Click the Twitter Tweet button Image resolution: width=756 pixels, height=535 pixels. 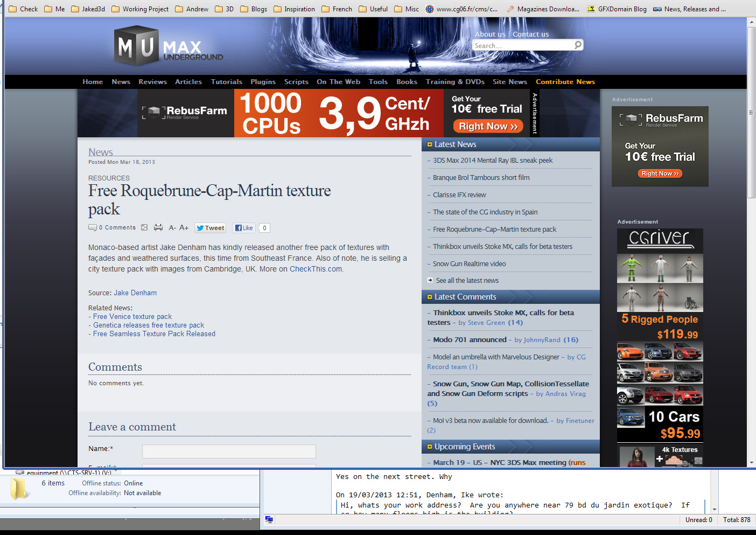click(x=210, y=228)
